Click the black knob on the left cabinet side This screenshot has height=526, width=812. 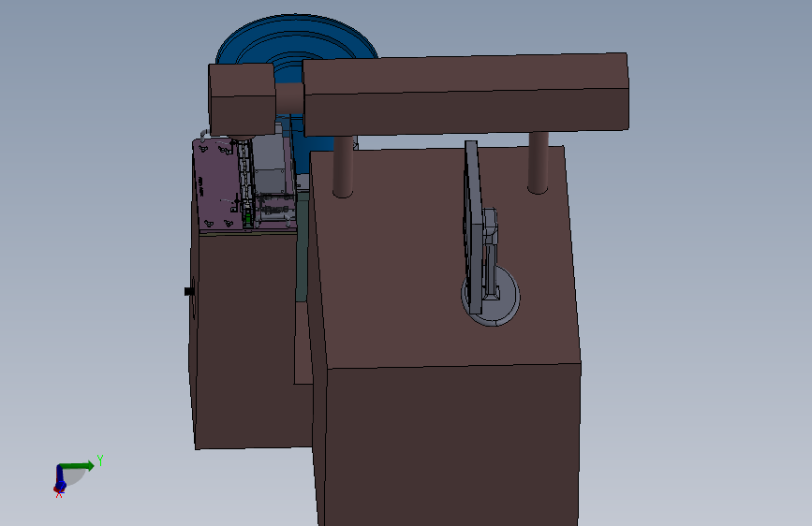point(189,291)
